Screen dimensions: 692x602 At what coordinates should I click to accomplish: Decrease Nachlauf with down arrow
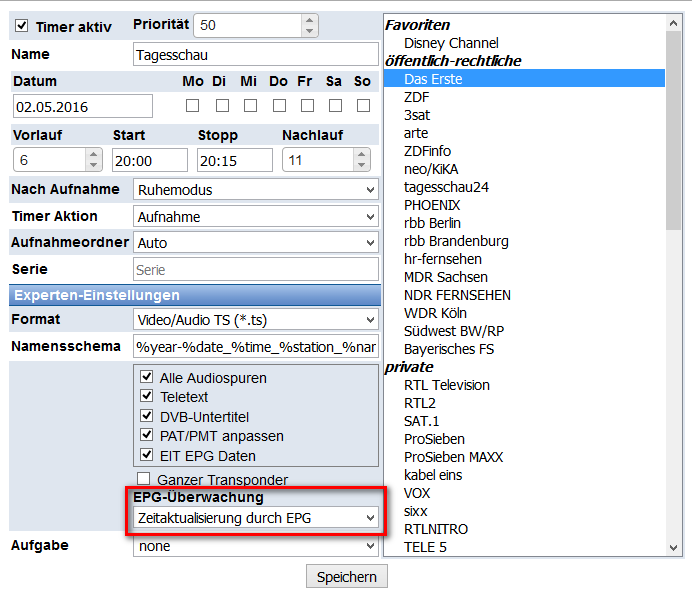coord(361,165)
